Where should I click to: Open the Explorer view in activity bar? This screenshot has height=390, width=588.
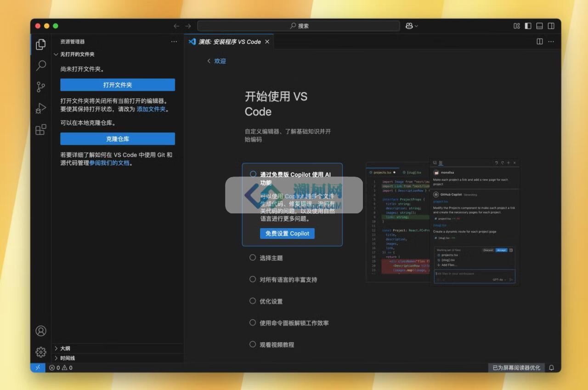pos(41,44)
